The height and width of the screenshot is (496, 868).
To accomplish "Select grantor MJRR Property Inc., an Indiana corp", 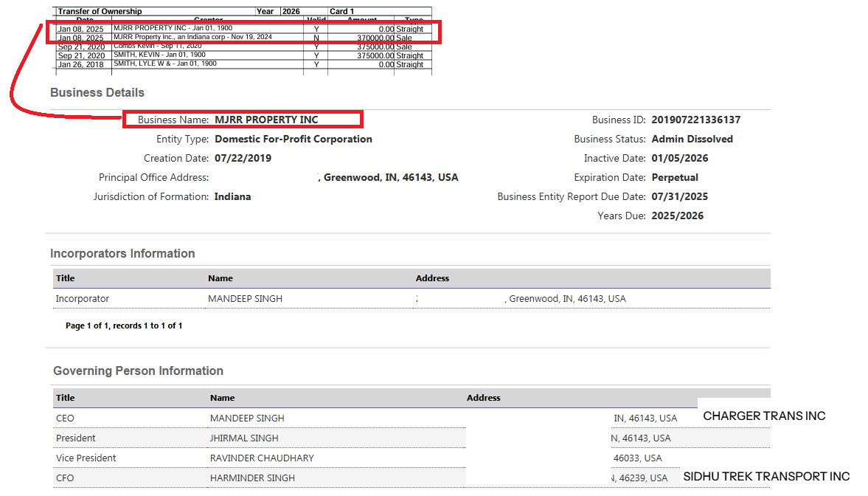I will point(192,37).
